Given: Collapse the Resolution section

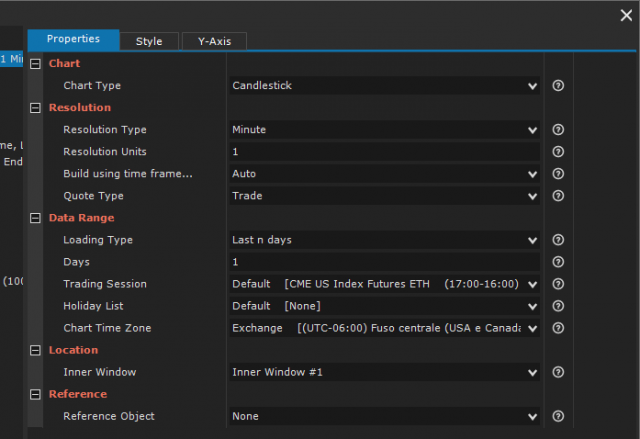Looking at the screenshot, I should [x=37, y=108].
